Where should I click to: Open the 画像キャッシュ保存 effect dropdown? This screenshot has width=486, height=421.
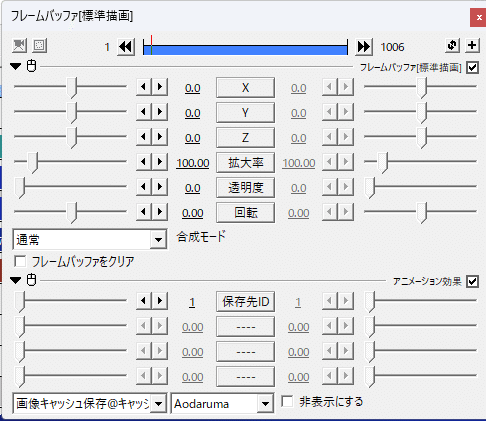click(90, 404)
